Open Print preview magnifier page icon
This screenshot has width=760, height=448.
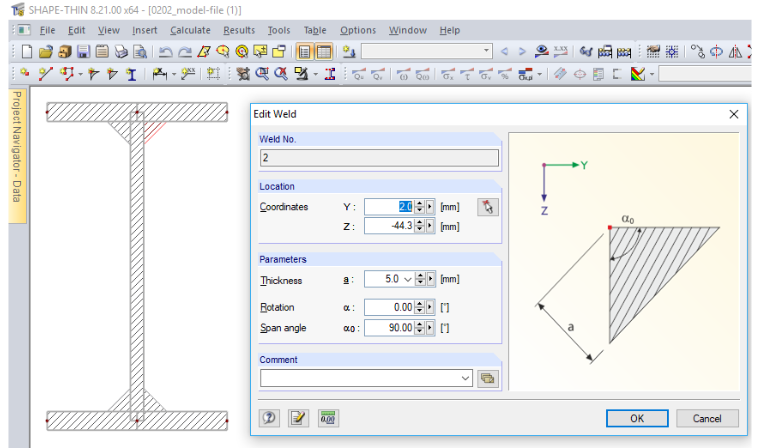click(140, 51)
